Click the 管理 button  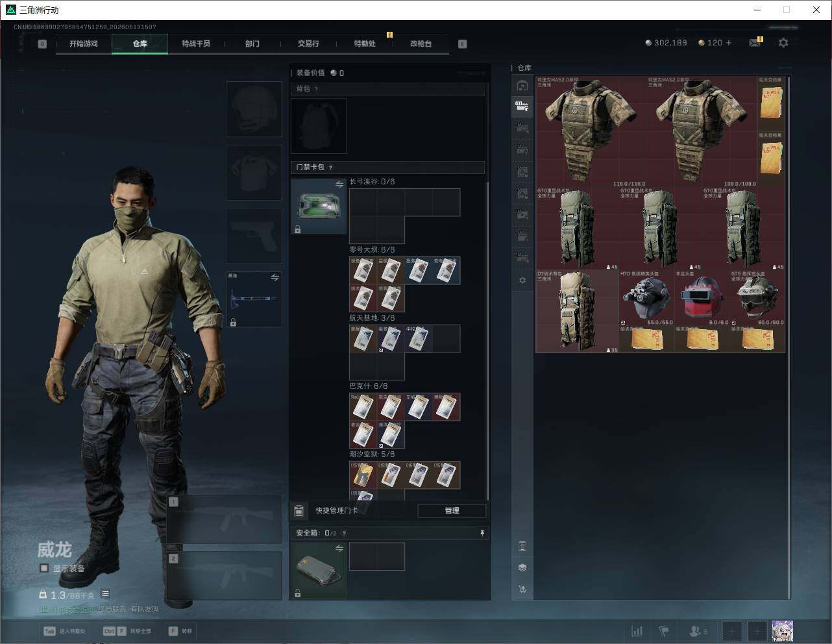(452, 511)
